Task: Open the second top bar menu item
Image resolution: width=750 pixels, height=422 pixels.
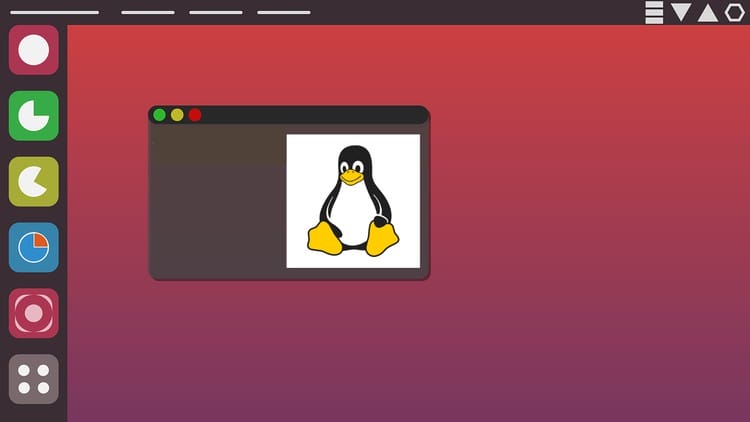Action: [147, 13]
